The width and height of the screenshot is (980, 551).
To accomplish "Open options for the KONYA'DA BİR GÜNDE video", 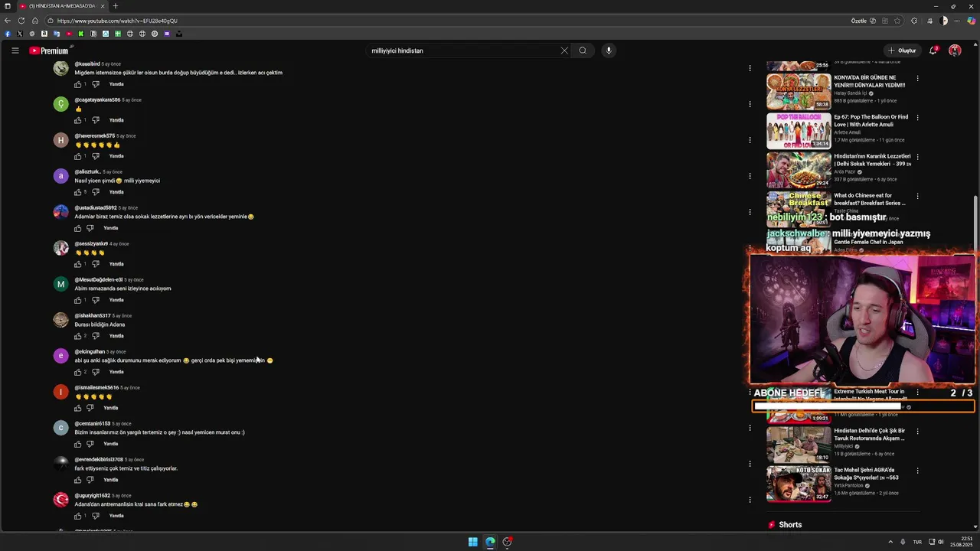I will 917,78.
